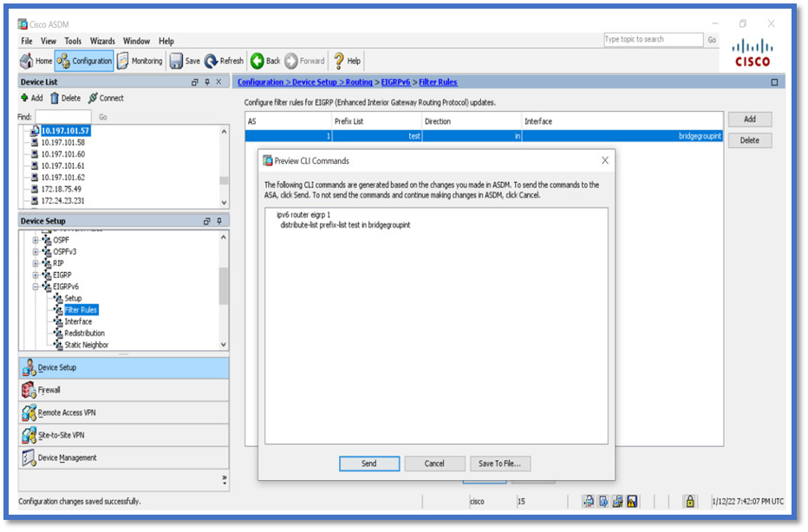This screenshot has height=532, width=808.
Task: Click the topic search field
Action: [653, 40]
